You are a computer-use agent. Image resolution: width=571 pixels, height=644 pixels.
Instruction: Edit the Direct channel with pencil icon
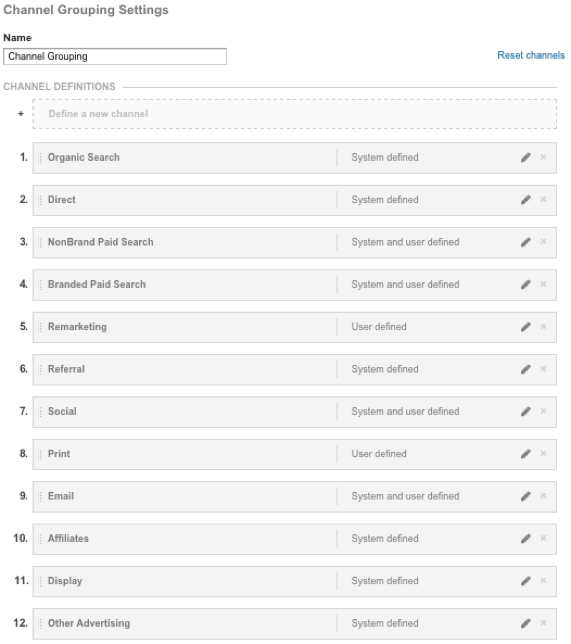(x=525, y=200)
